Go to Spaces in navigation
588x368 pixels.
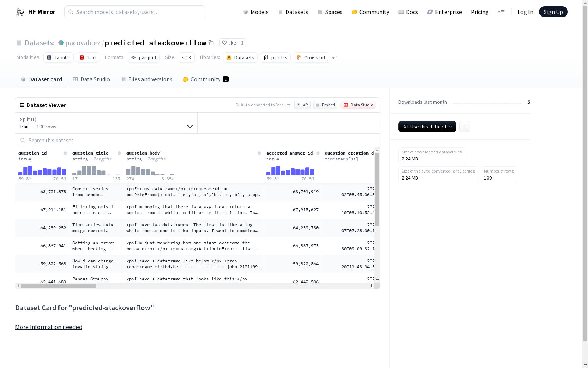click(330, 12)
